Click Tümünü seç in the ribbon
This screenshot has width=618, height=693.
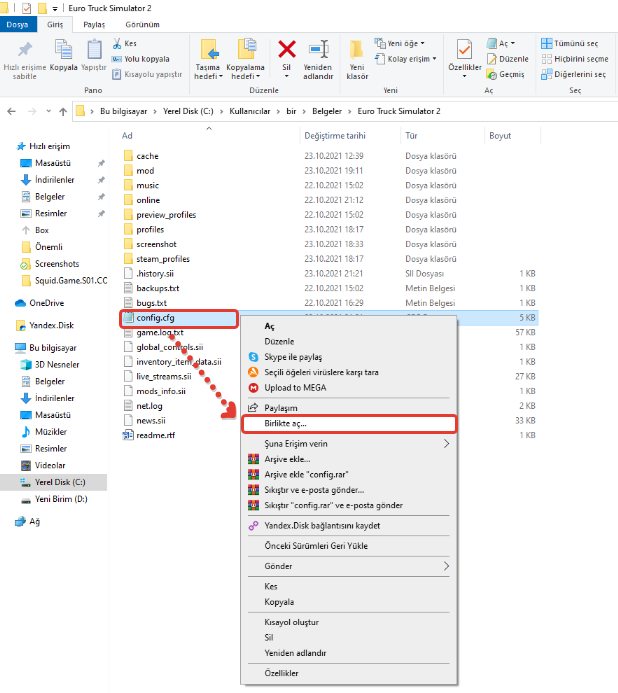click(x=569, y=43)
